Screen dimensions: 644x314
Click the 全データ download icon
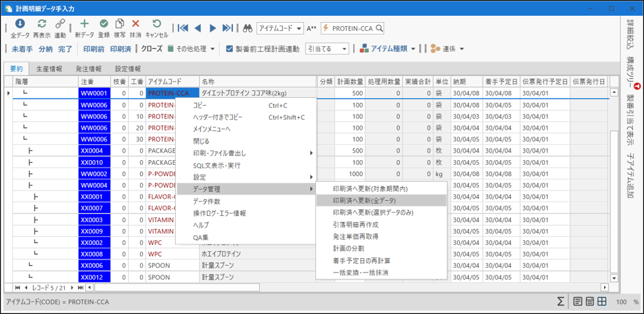click(x=20, y=25)
